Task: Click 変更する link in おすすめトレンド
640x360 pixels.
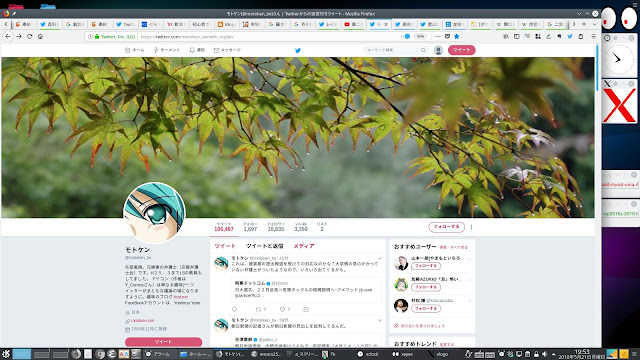Action: pyautogui.click(x=447, y=344)
